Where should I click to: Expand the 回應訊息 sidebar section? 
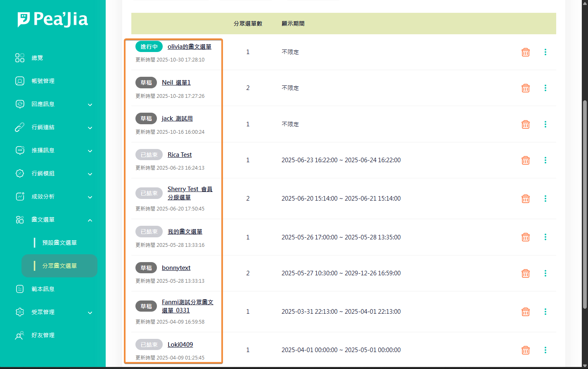[x=90, y=104]
